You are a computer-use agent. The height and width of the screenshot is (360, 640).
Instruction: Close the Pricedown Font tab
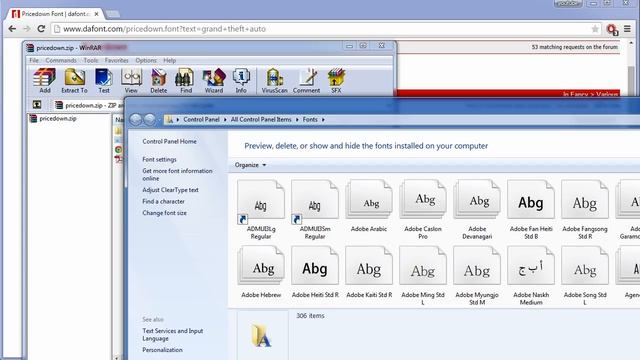(x=96, y=14)
